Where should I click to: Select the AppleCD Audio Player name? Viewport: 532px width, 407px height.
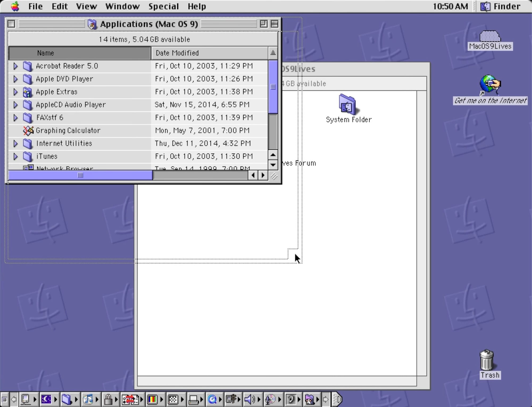coord(71,105)
